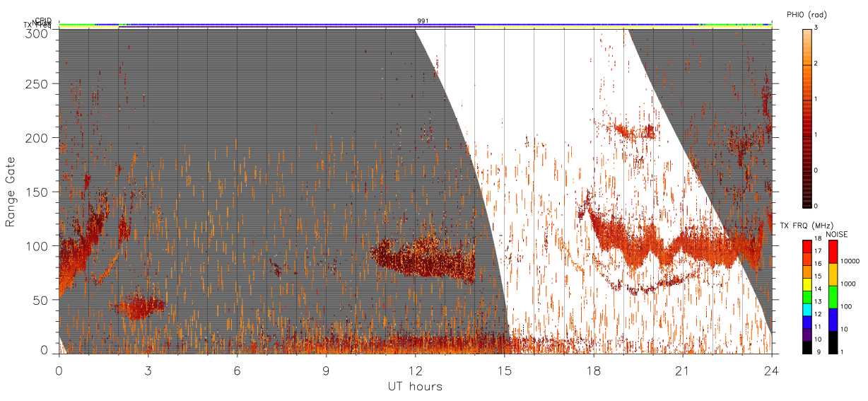Click the '50' Range Gate tick label
Viewport: 868px width, 401px height.
(x=41, y=300)
